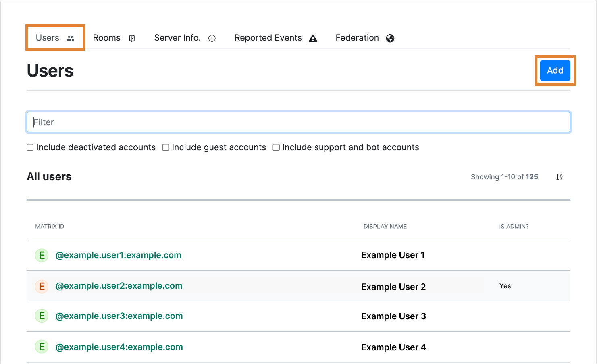Open @example.user1:example.com user link
This screenshot has width=597, height=364.
click(118, 255)
